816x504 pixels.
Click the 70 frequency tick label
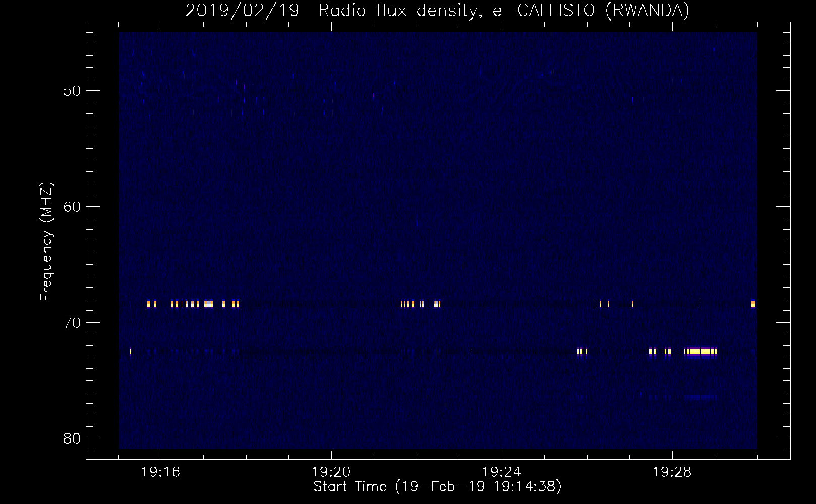coord(72,323)
